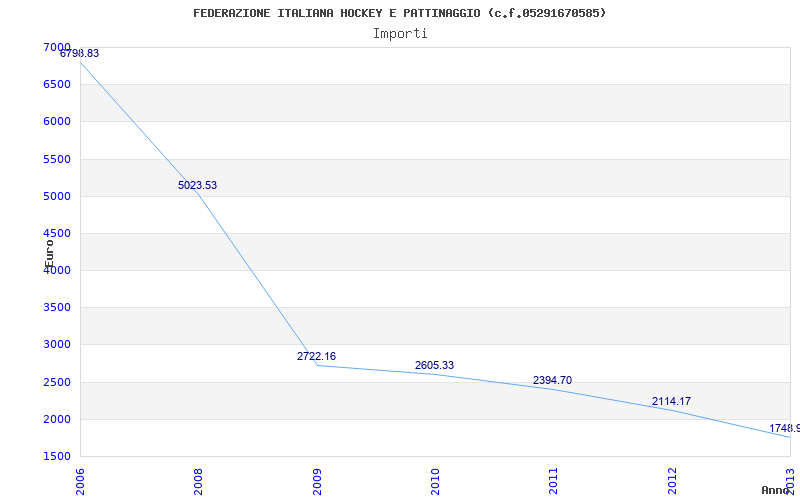Select the data label 6798.83
Viewport: 800px width, 500px height.
click(79, 53)
